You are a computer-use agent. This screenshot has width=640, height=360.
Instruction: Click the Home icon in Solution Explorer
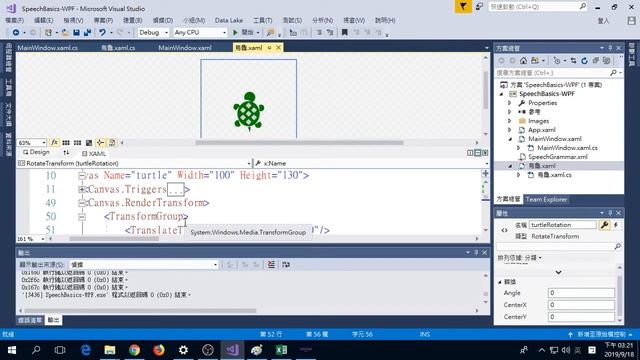click(523, 60)
